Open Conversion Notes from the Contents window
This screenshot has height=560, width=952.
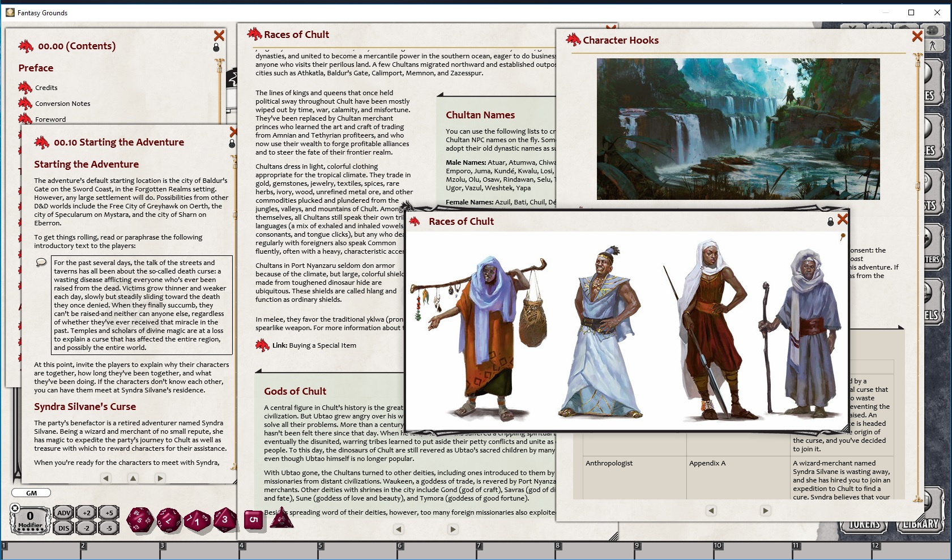62,103
